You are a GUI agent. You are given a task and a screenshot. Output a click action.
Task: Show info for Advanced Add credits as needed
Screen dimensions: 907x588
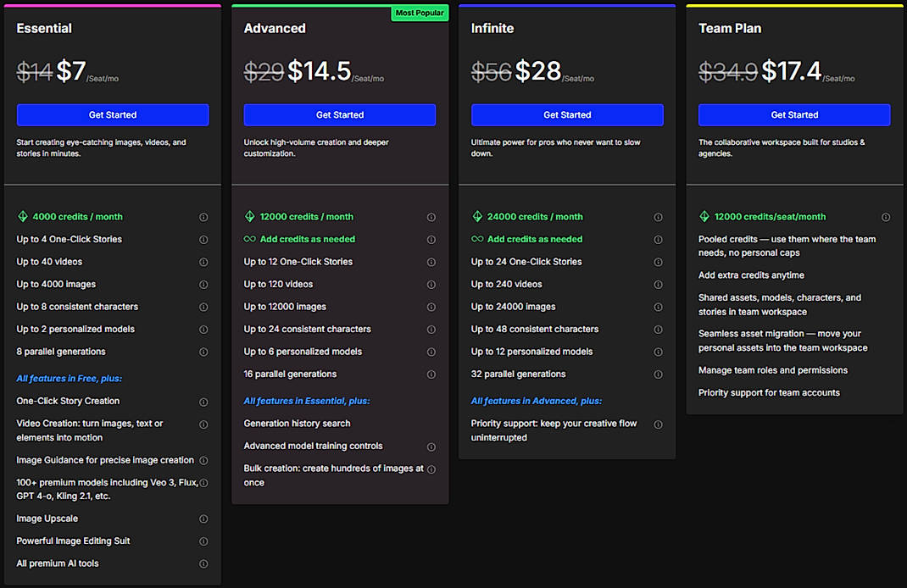tap(431, 240)
